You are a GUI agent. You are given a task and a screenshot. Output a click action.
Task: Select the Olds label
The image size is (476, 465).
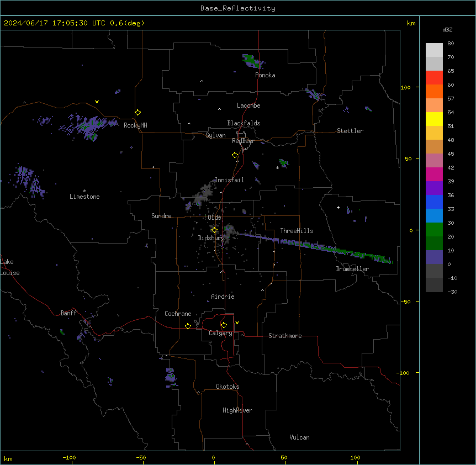coord(214,218)
